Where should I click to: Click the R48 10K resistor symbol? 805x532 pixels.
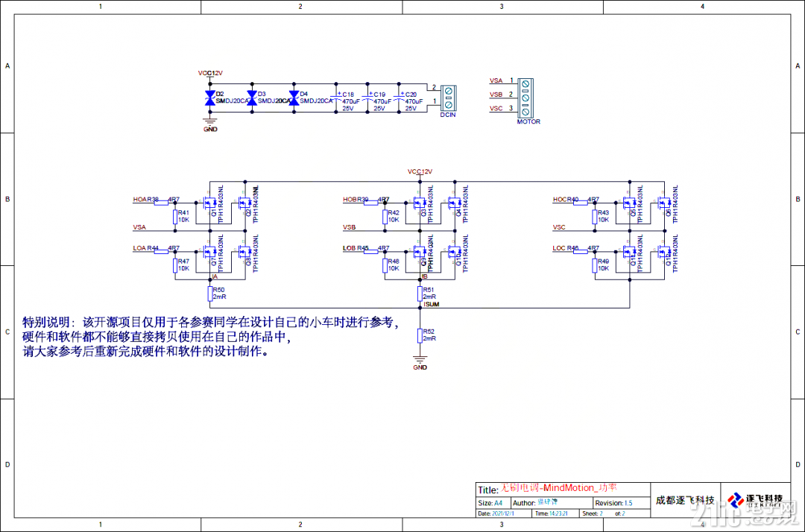coord(385,265)
